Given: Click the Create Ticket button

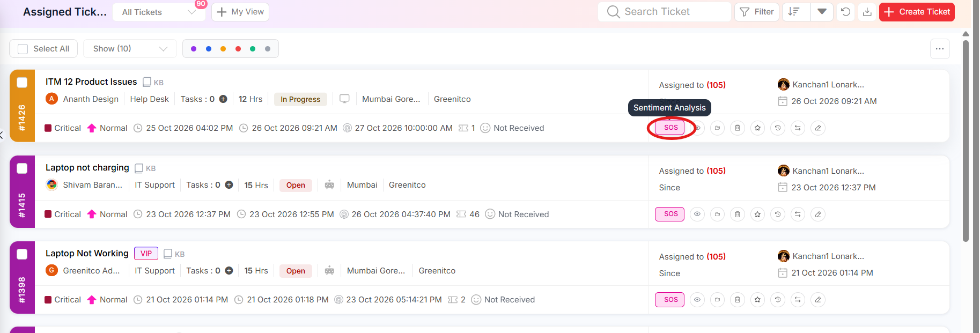Looking at the screenshot, I should [x=917, y=12].
